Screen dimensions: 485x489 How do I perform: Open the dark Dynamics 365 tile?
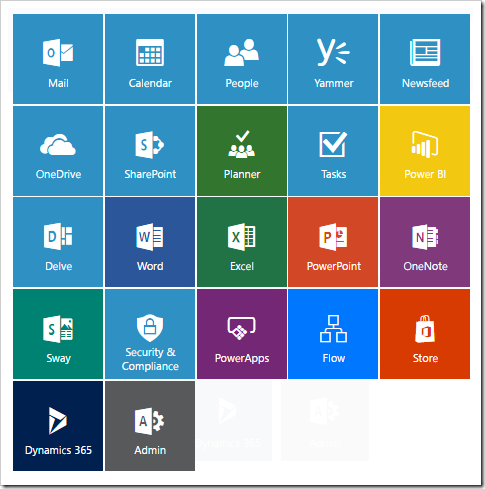(x=58, y=426)
